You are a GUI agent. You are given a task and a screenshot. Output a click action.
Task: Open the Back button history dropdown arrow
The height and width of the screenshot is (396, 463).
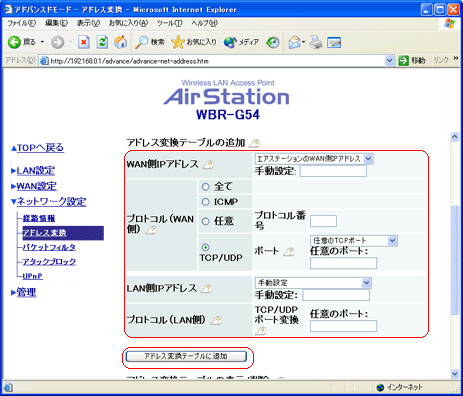click(x=42, y=42)
